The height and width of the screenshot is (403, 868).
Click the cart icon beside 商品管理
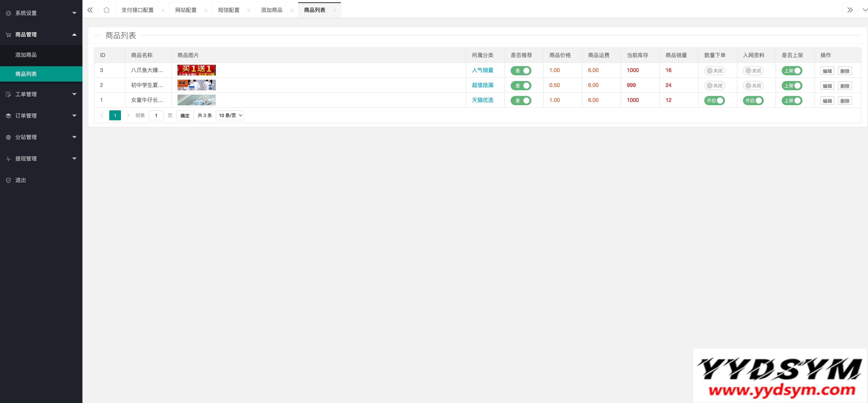pyautogui.click(x=8, y=35)
